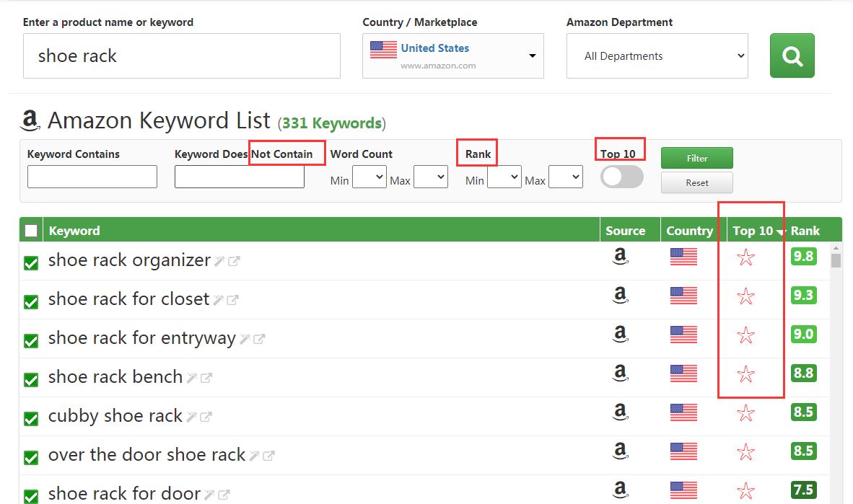Click wand icon beside shoe rack bench
Screen dimensions: 853x504
click(192, 378)
